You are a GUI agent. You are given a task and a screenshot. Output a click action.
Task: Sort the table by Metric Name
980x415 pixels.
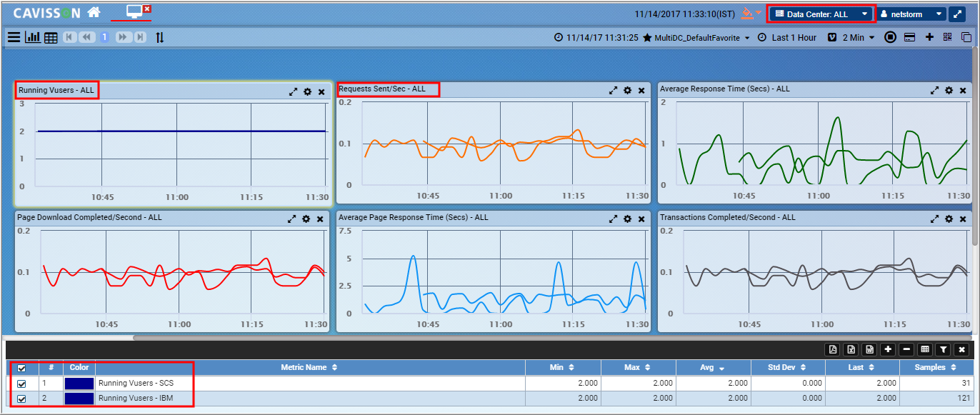click(x=309, y=368)
